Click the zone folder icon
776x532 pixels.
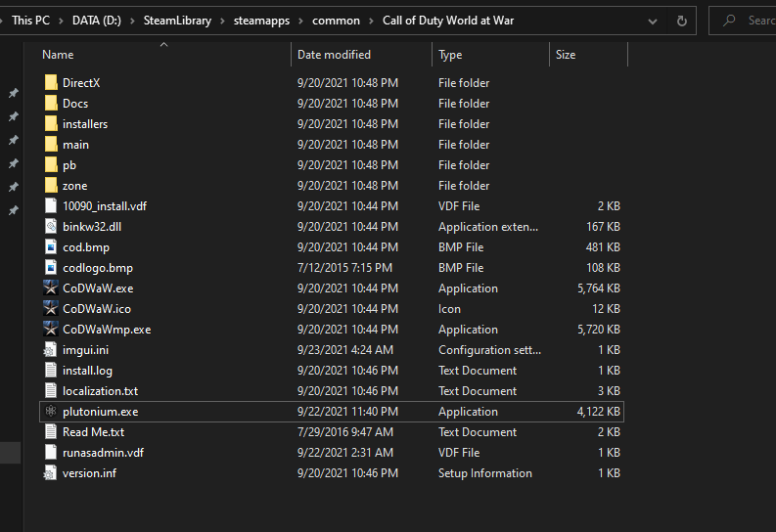pos(52,186)
